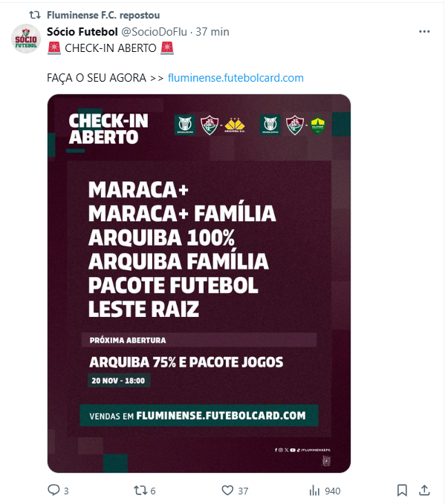Click Fluminense F.C. repostou label
The width and height of the screenshot is (445, 504).
(103, 15)
